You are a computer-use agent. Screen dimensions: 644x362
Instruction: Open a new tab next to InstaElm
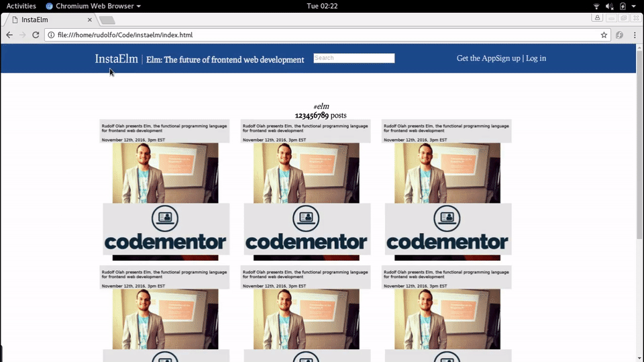[107, 19]
